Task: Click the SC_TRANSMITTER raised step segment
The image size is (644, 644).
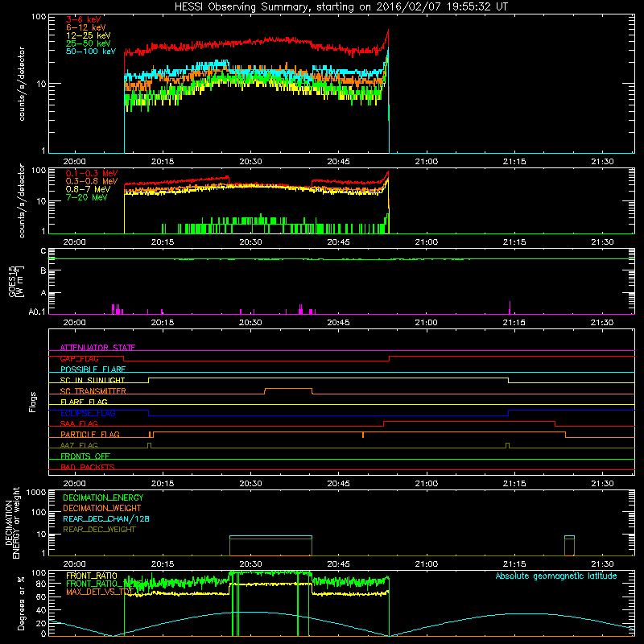Action: pyautogui.click(x=288, y=389)
